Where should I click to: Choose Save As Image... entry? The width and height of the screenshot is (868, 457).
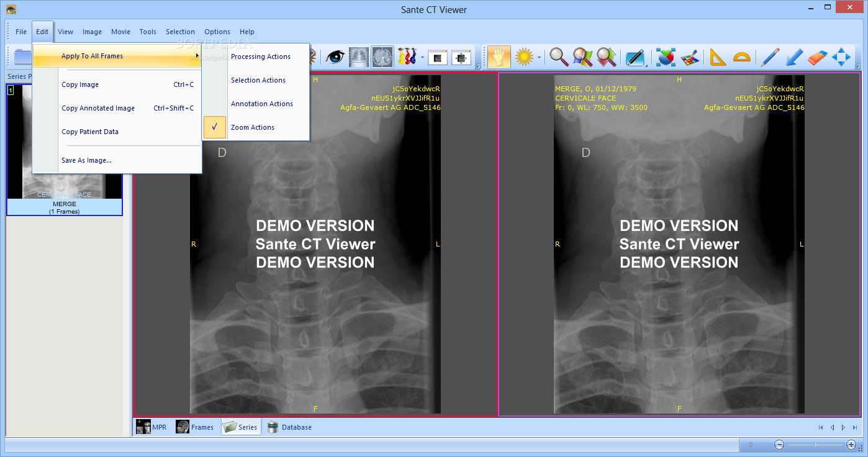[x=117, y=160]
